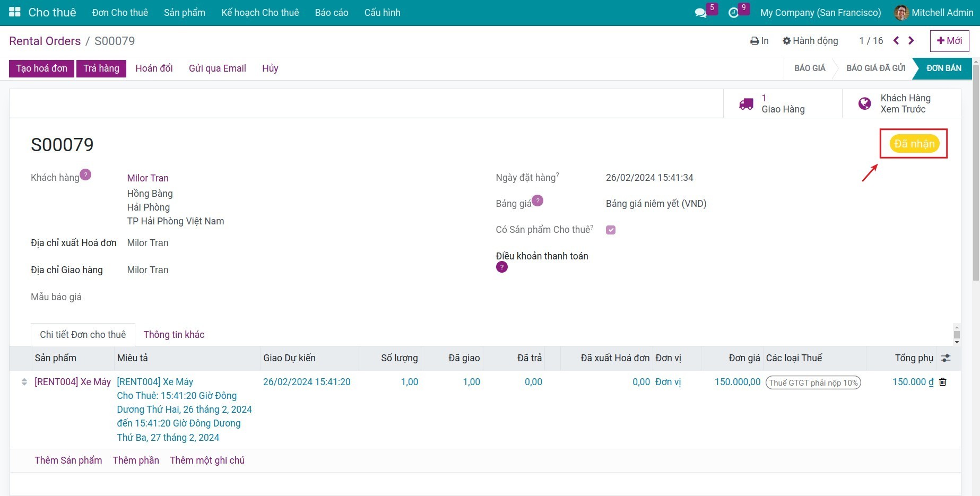Open the chat messages icon

pyautogui.click(x=700, y=13)
